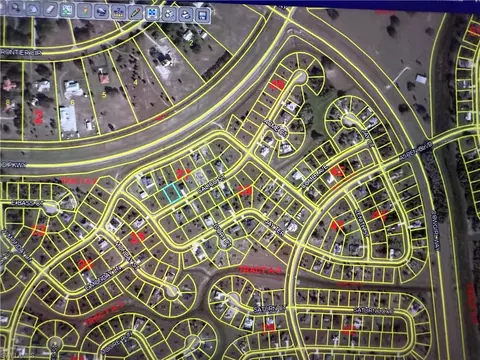Click the print icon in toolbar
The image size is (480, 360).
tap(186, 15)
